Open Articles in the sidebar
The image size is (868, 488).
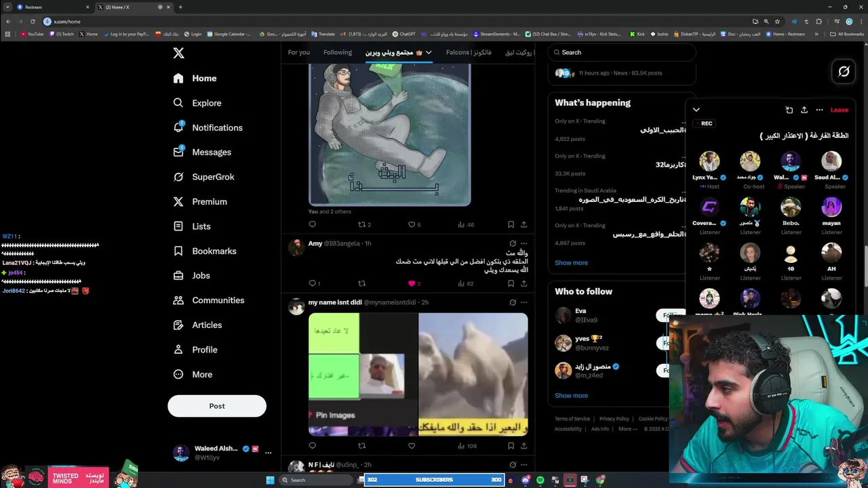[x=197, y=325]
